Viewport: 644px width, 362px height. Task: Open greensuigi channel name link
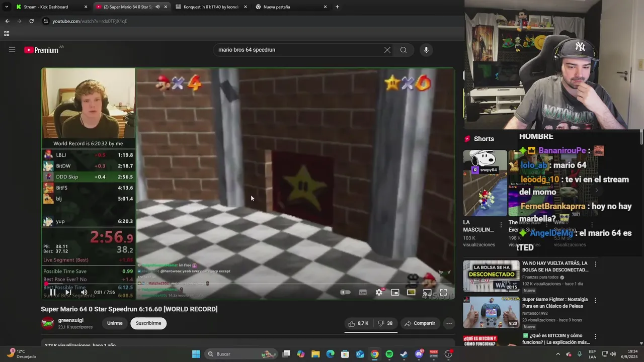coord(71,320)
